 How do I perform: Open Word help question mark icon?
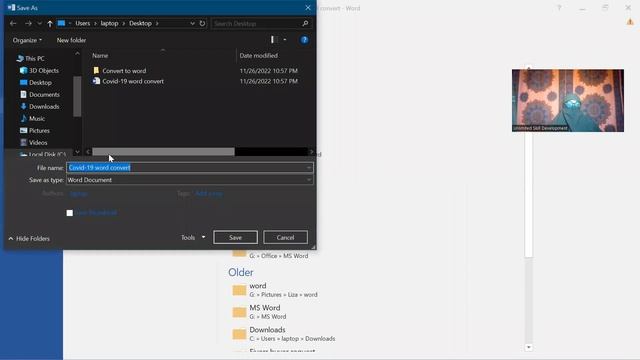point(559,8)
